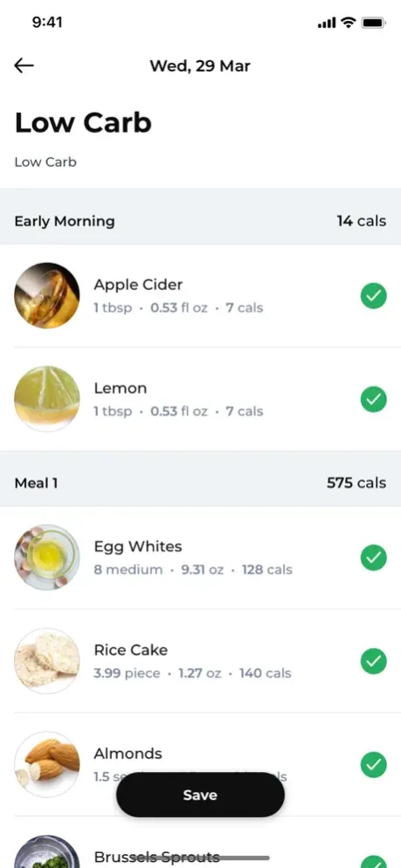Select the Early Morning section header

[201, 221]
